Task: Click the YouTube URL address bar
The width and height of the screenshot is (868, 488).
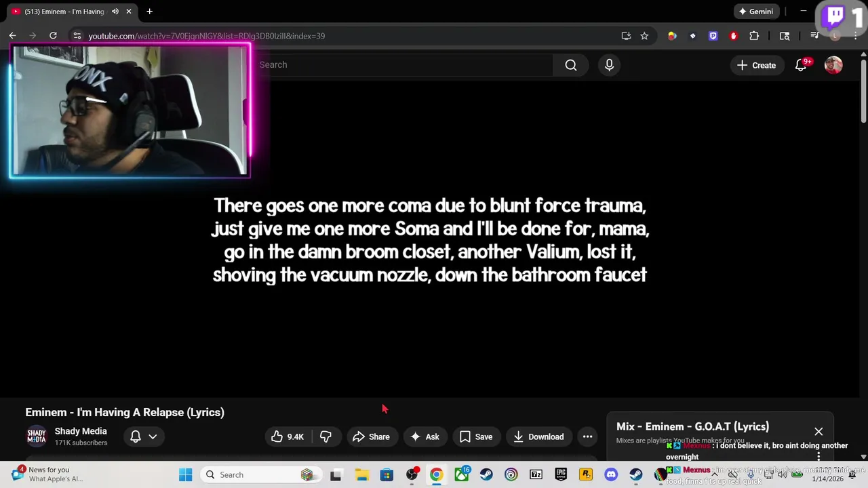Action: coord(207,36)
